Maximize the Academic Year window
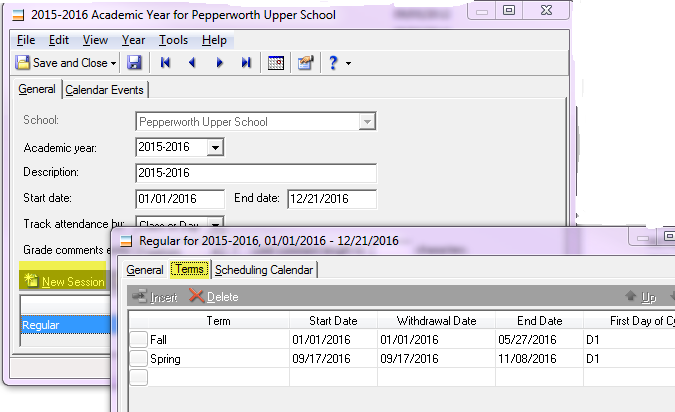This screenshot has width=675, height=412. (509, 10)
